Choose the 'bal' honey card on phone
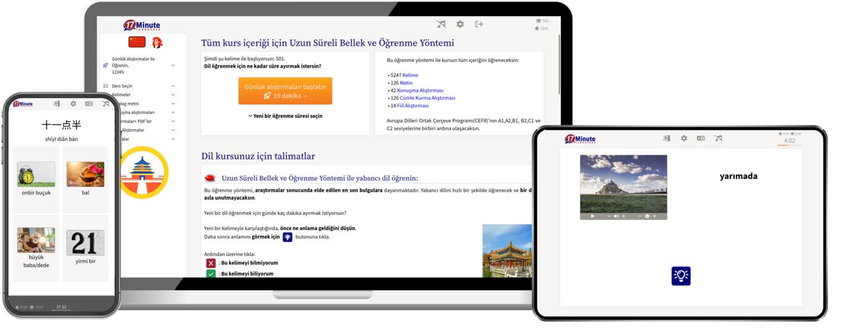This screenshot has height=330, width=868. [x=86, y=180]
